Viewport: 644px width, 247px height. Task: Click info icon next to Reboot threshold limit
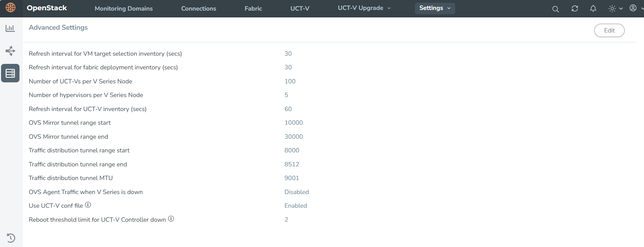pos(171,219)
